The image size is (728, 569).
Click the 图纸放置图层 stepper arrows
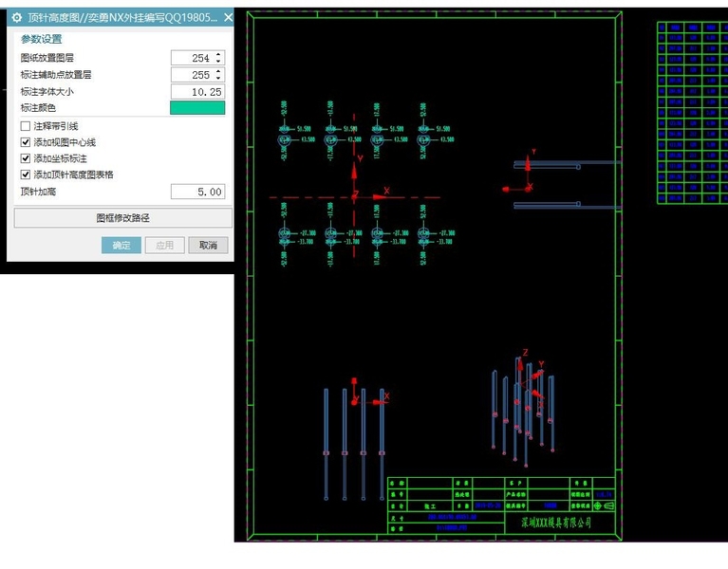click(219, 58)
